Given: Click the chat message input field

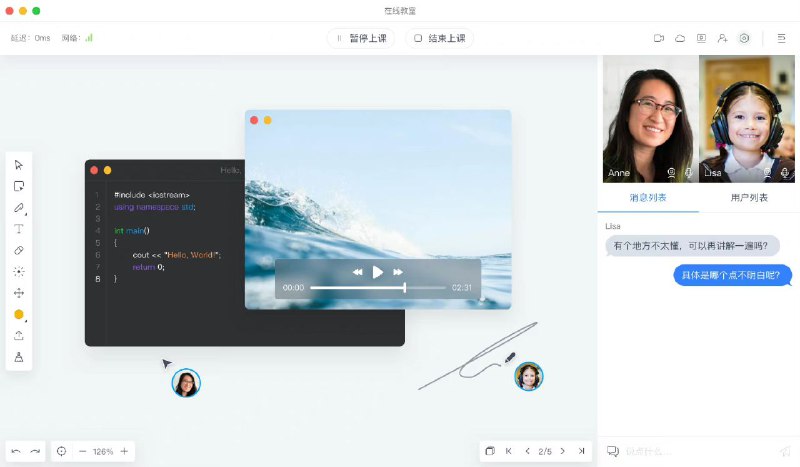Looking at the screenshot, I should [x=699, y=451].
